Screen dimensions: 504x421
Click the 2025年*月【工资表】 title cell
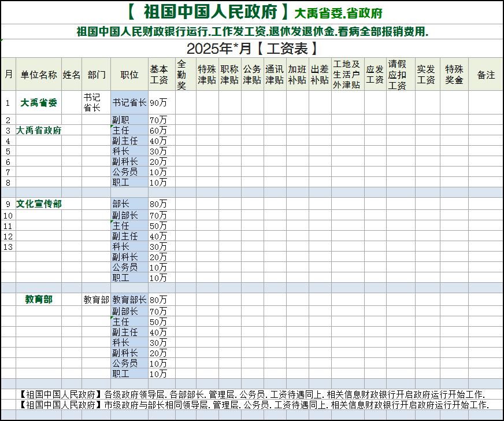[252, 48]
